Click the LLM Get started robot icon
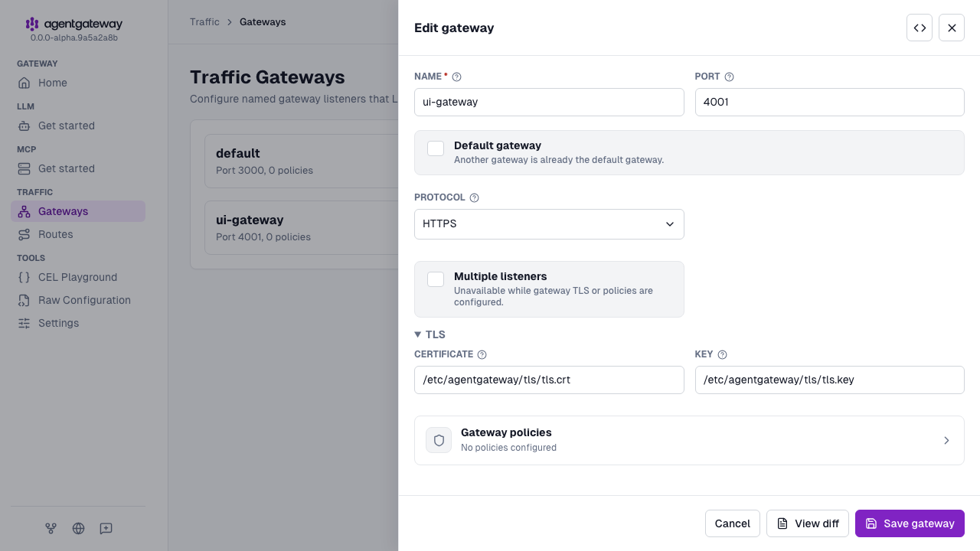 tap(24, 126)
